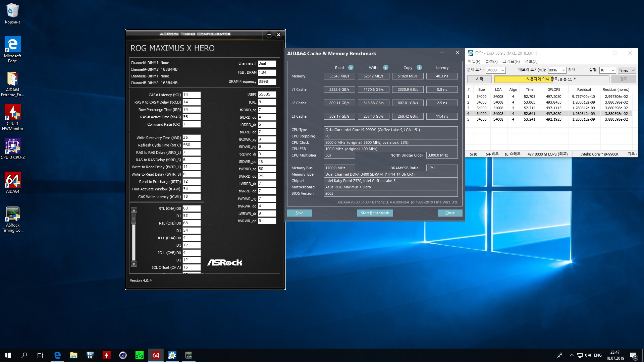Screen dimensions: 644x362
Task: Open the 설정(S) settings menu in LinX
Action: [491, 61]
